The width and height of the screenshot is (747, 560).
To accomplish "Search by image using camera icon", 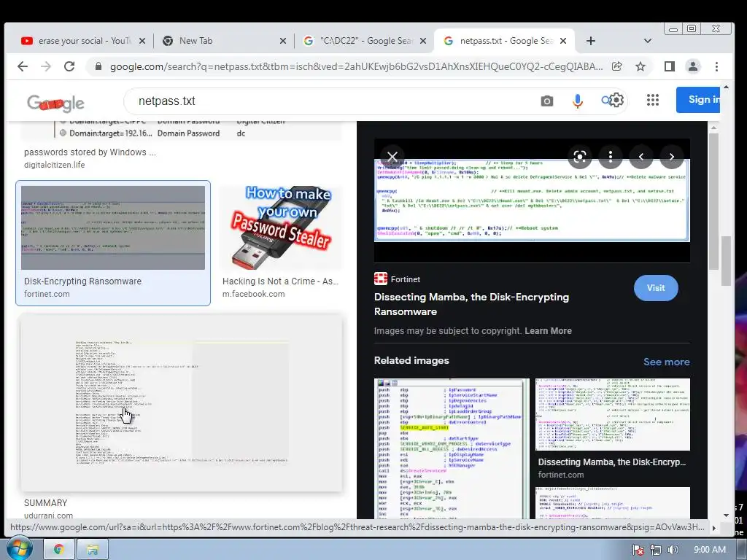I will pos(547,101).
